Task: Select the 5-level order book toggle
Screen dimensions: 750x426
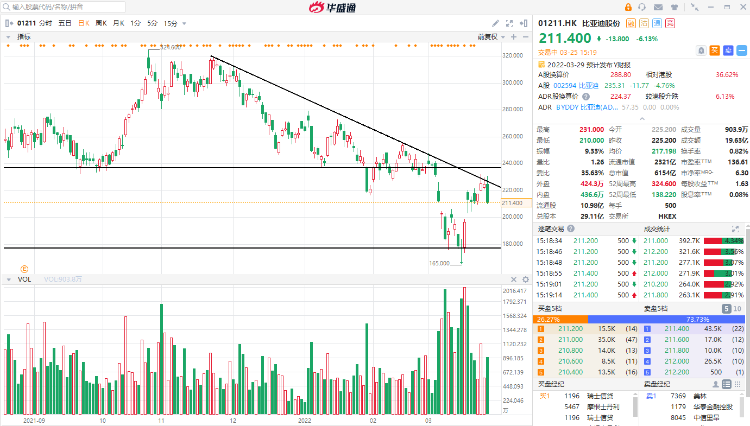Action: (x=727, y=309)
